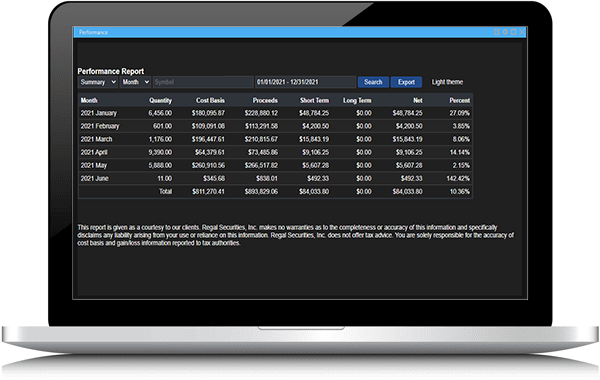Screen dimensions: 600x380
Task: Close the Performance panel
Action: tap(522, 32)
